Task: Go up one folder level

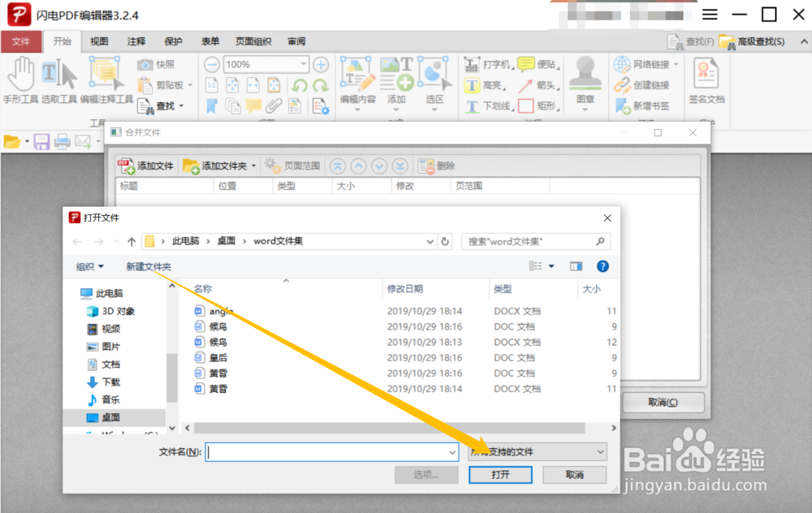Action: pyautogui.click(x=132, y=241)
